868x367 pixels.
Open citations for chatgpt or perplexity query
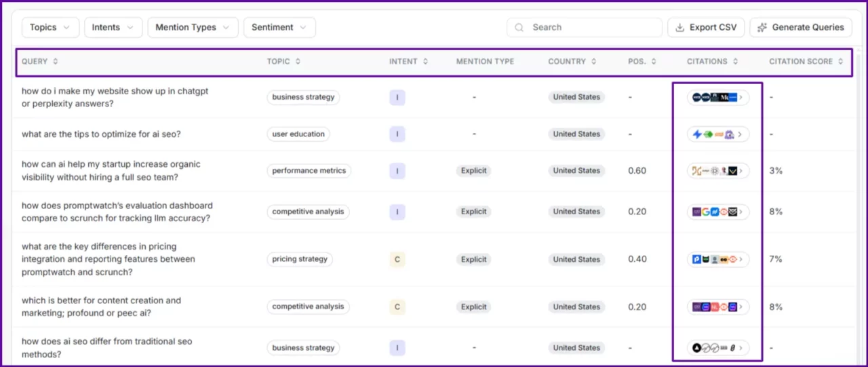point(718,97)
